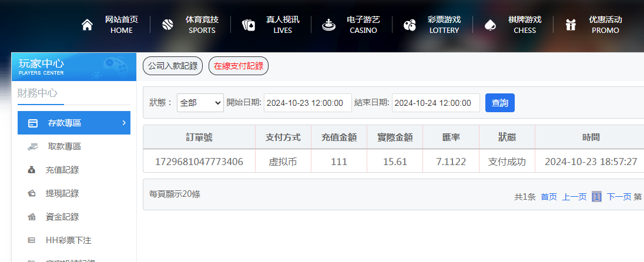Screen dimensions: 644x262
Task: Click the lottery balls icon
Action: click(x=410, y=25)
